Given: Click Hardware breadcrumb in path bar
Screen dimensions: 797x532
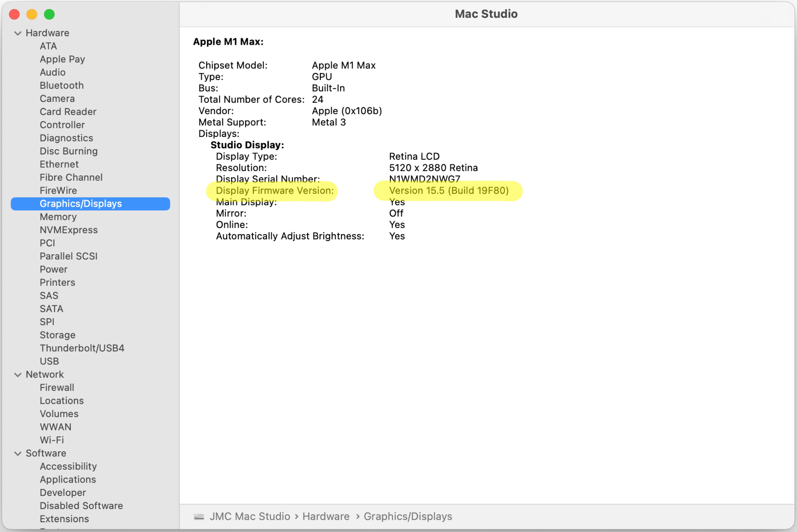Looking at the screenshot, I should coord(326,516).
